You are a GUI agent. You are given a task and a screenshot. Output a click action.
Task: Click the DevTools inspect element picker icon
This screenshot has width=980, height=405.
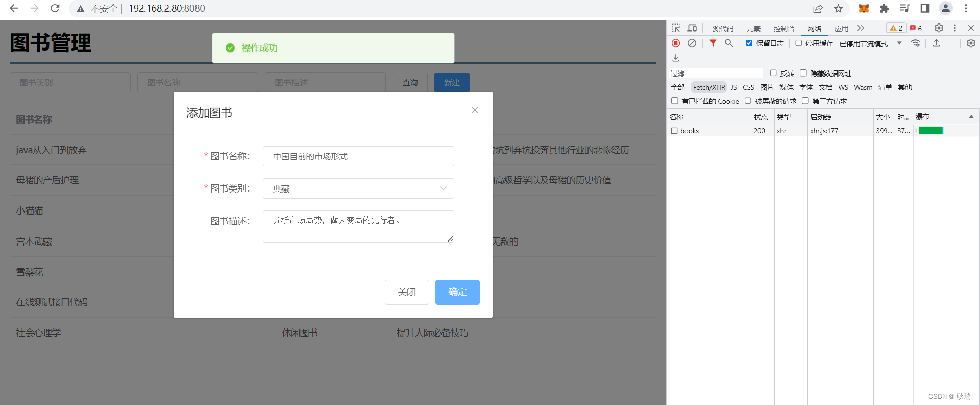coord(676,28)
